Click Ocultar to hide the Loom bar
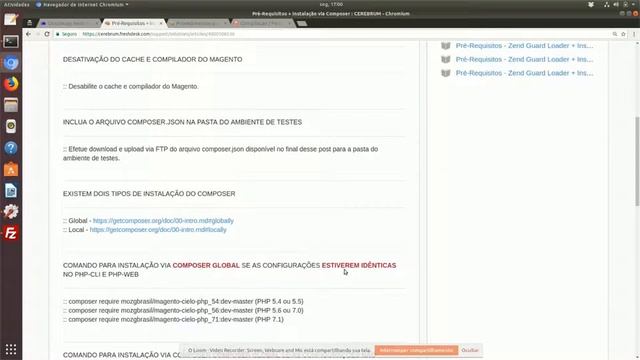This screenshot has width=640, height=360. click(470, 350)
